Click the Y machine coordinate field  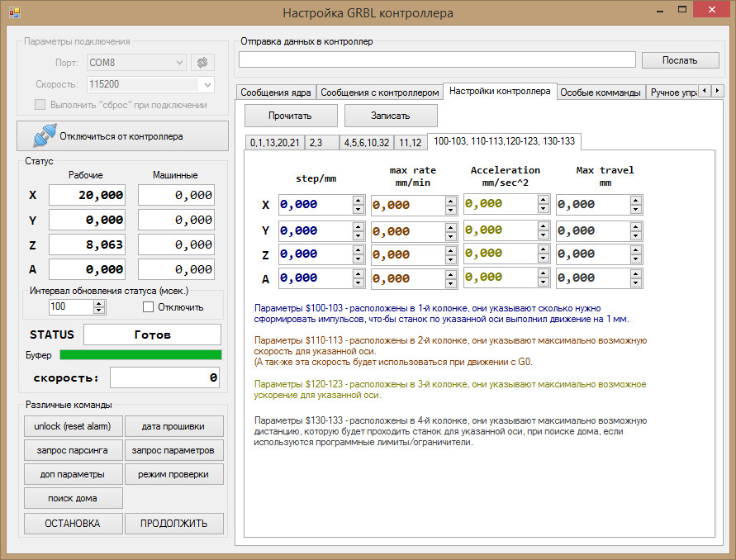(x=176, y=220)
